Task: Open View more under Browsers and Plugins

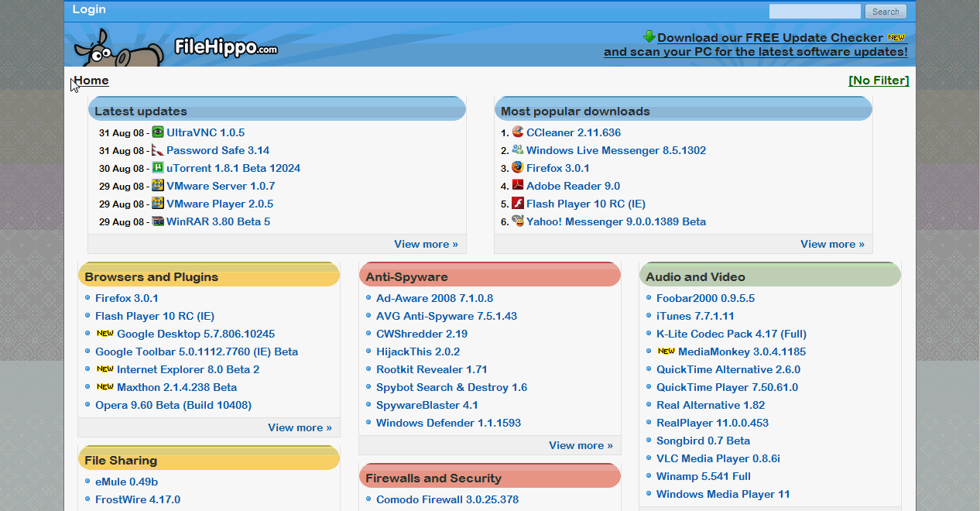Action: click(300, 427)
